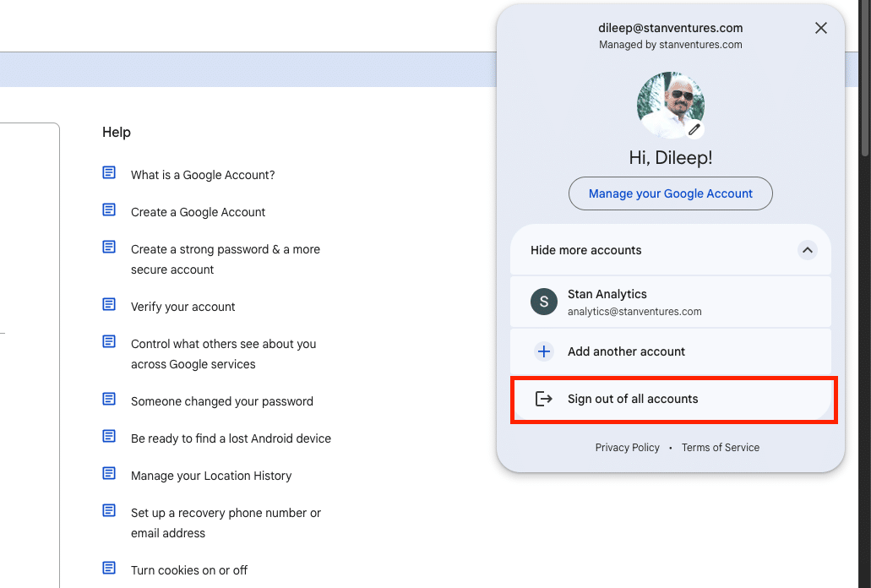Open the Privacy Policy link
The image size is (871, 588).
point(627,448)
